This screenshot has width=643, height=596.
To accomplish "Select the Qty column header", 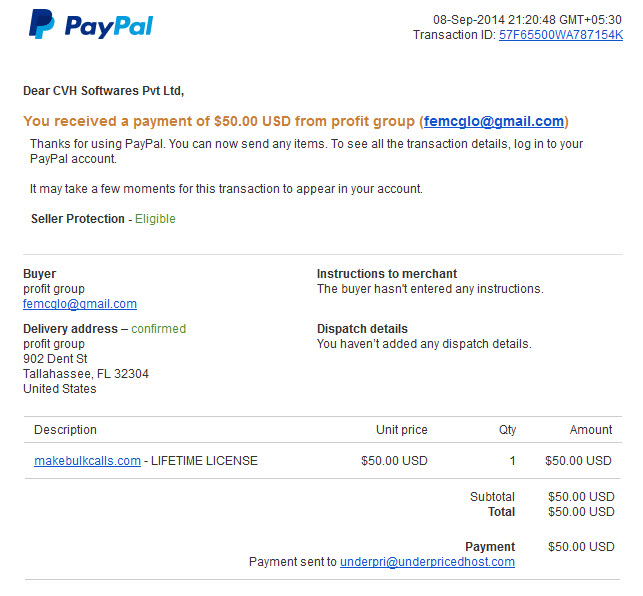I will point(507,430).
